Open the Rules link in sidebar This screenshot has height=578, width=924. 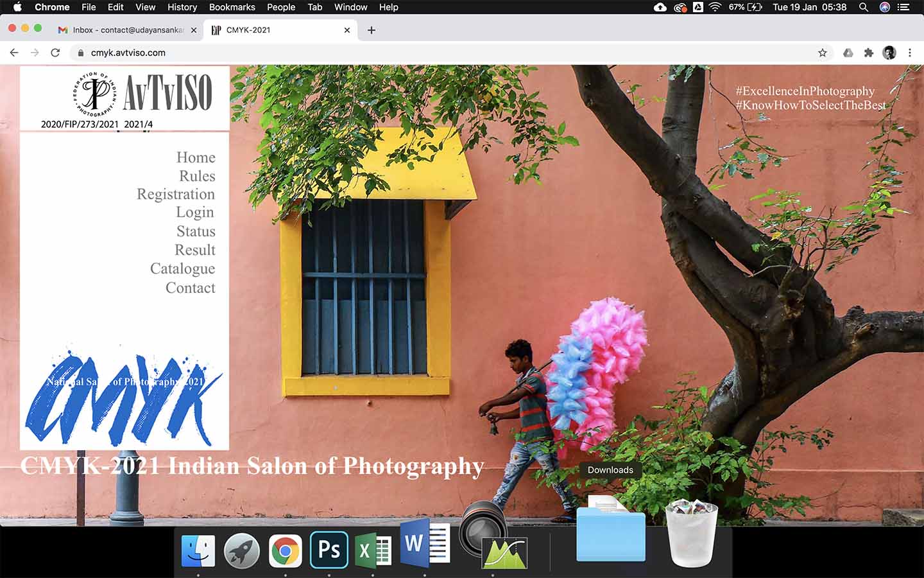click(x=197, y=176)
